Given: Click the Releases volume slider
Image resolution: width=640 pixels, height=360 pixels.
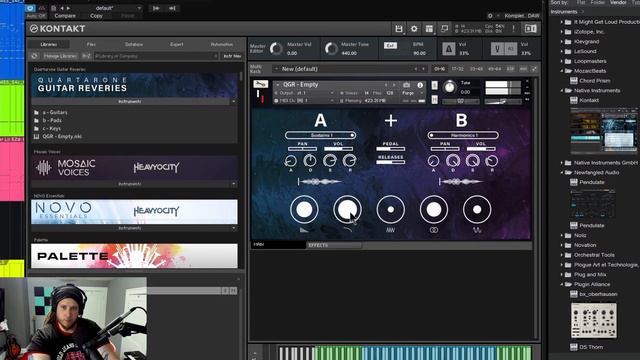Looking at the screenshot, I should pyautogui.click(x=391, y=162).
